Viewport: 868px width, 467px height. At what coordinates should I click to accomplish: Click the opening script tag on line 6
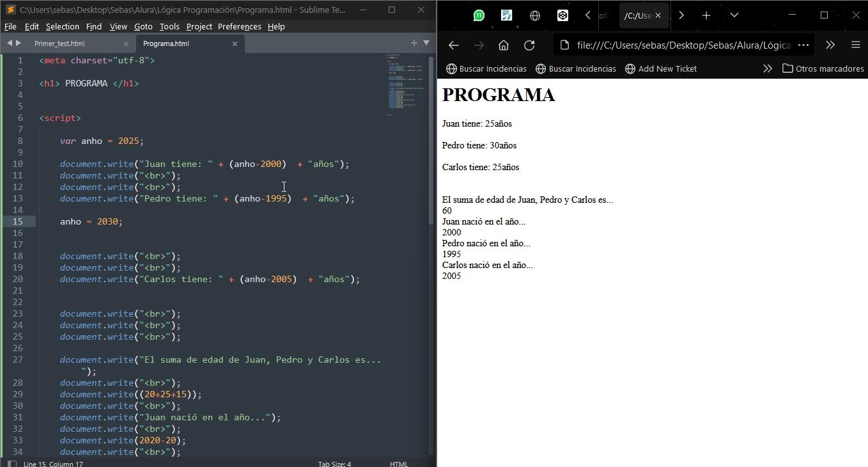(60, 118)
